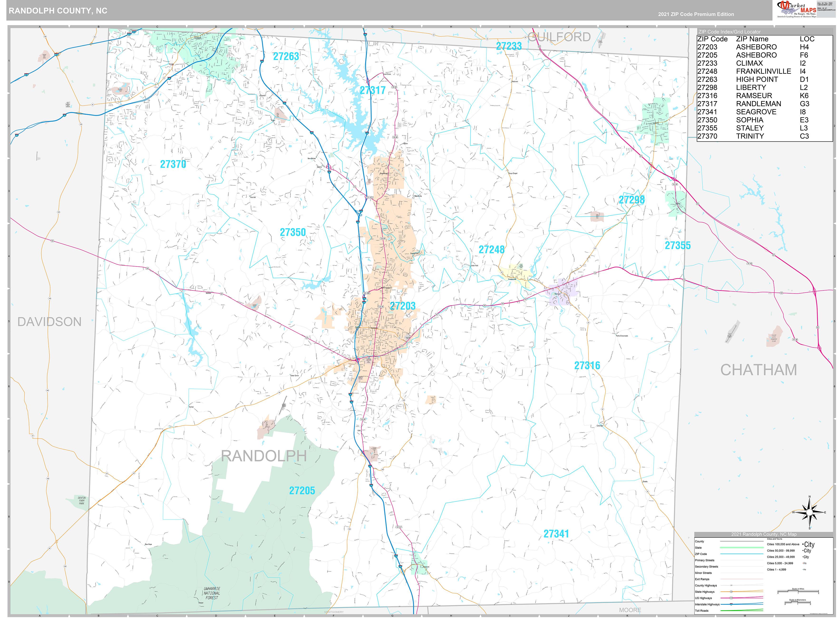Click the US Highways shield symbol in legend
840x618 pixels.
click(731, 598)
